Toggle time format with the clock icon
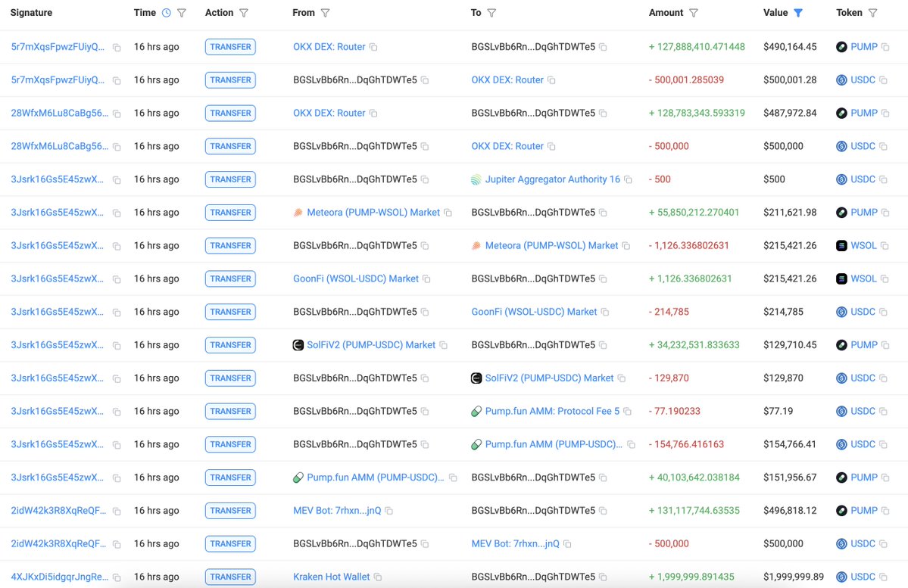The image size is (908, 588). coord(166,13)
